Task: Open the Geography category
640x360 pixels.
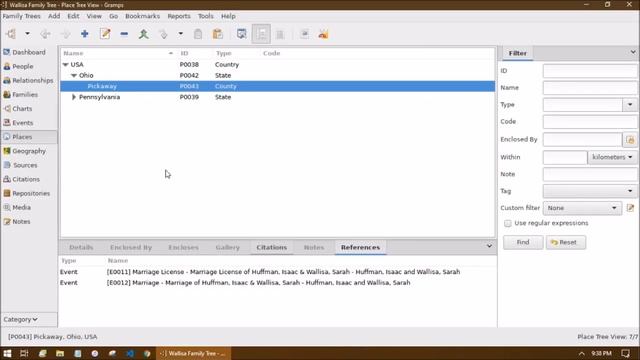Action: [x=29, y=151]
